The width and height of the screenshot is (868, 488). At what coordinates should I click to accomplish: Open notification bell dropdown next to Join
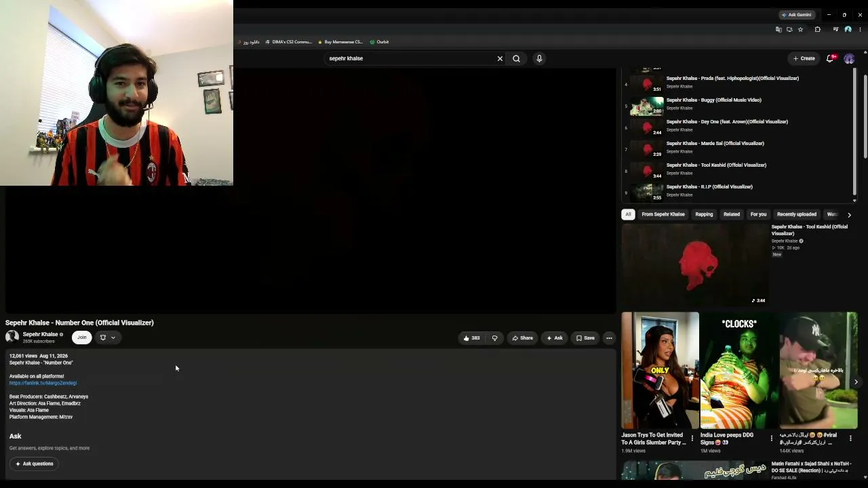point(108,338)
